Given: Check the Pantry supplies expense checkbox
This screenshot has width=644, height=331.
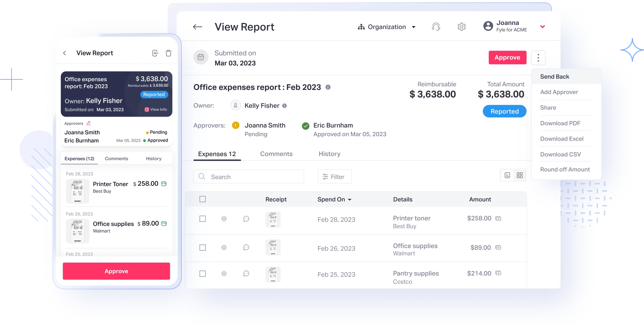Looking at the screenshot, I should [x=202, y=274].
